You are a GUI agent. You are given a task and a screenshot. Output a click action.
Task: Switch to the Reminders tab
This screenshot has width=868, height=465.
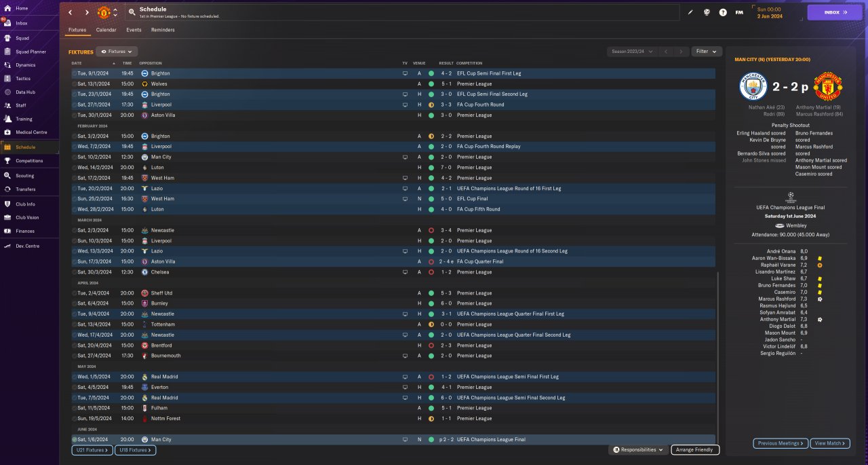(163, 30)
